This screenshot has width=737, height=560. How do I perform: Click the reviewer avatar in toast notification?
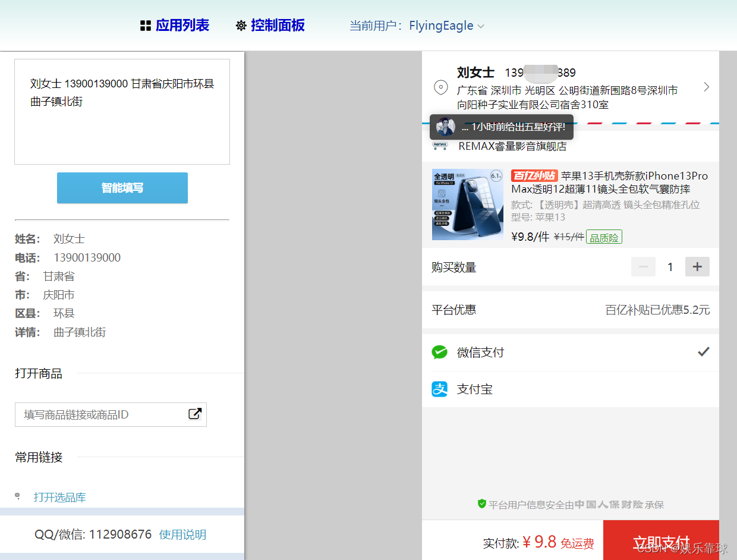[445, 127]
